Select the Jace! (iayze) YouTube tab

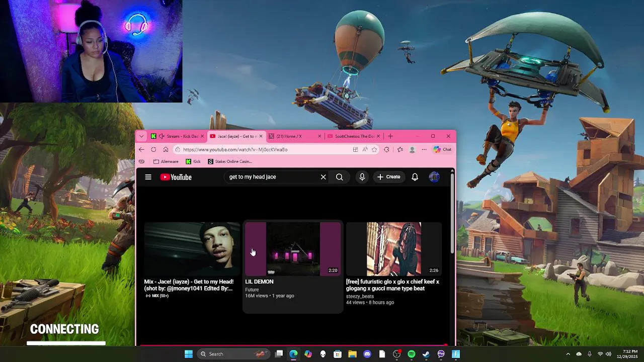235,136
